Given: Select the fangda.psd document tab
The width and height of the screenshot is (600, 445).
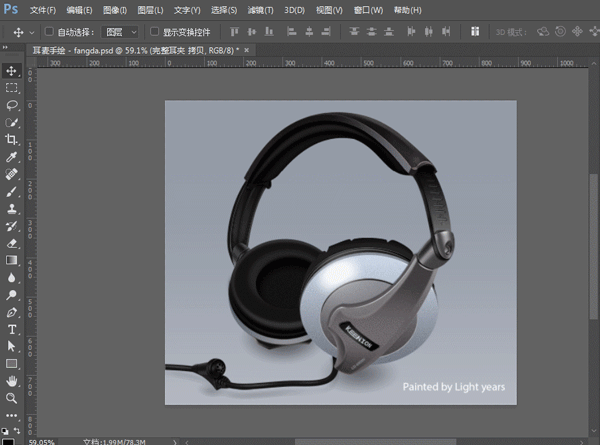Looking at the screenshot, I should [x=136, y=51].
